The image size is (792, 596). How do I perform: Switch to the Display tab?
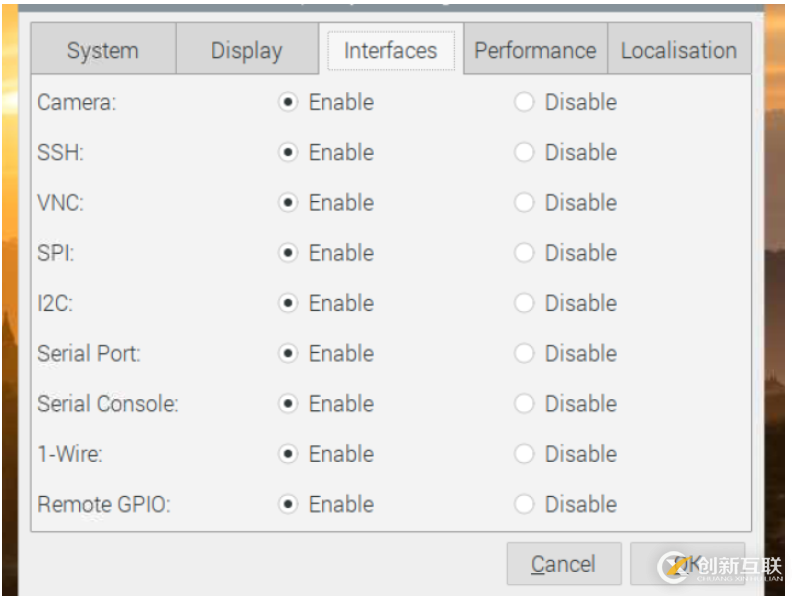pos(247,49)
